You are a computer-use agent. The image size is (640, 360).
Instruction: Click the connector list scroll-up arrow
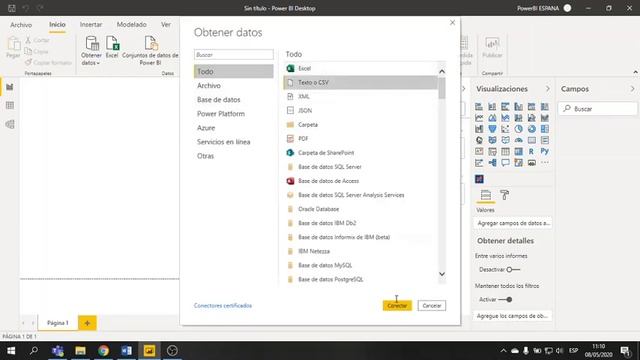click(x=442, y=71)
